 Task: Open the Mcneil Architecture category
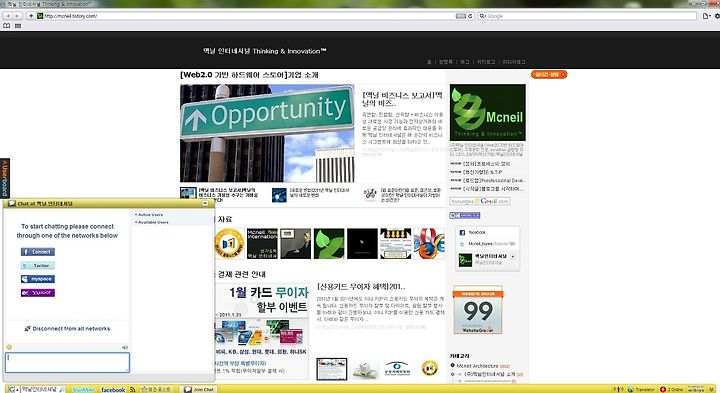tap(478, 366)
